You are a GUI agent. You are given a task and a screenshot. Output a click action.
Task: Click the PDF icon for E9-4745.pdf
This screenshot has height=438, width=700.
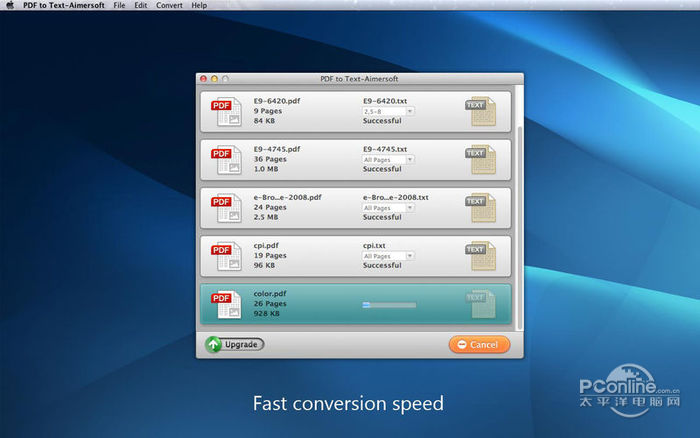click(226, 159)
